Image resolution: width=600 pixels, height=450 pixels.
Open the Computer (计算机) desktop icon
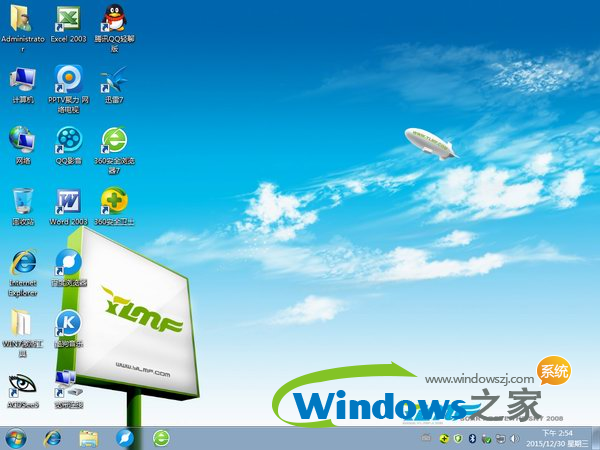point(22,79)
